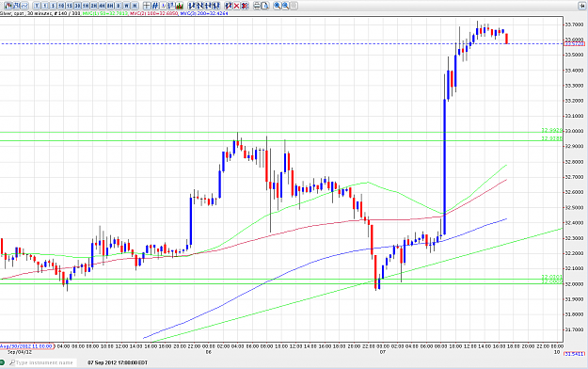Image resolution: width=588 pixels, height=369 pixels.
Task: Click the greyed icon after zoom out
Action: pyautogui.click(x=294, y=6)
